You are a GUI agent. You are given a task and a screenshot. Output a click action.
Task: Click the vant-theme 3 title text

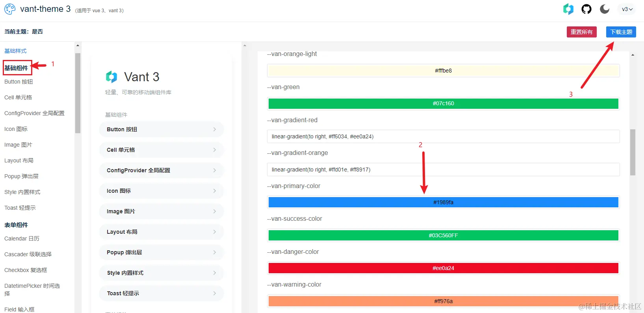click(x=45, y=9)
